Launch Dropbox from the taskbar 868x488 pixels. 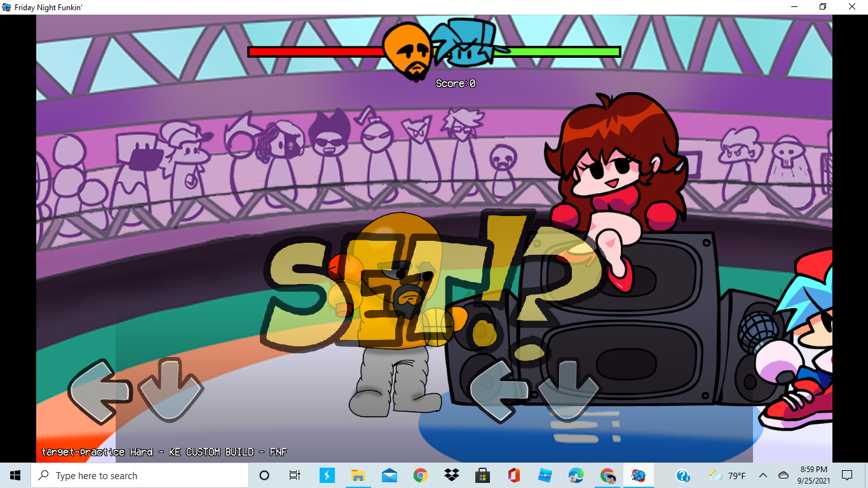451,475
